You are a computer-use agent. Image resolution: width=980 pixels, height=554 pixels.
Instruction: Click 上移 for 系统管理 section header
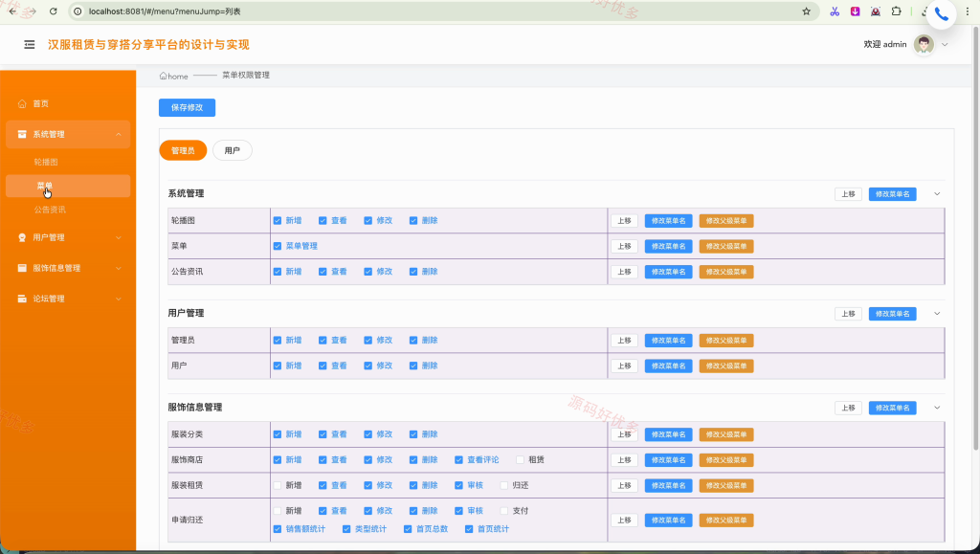(x=848, y=194)
